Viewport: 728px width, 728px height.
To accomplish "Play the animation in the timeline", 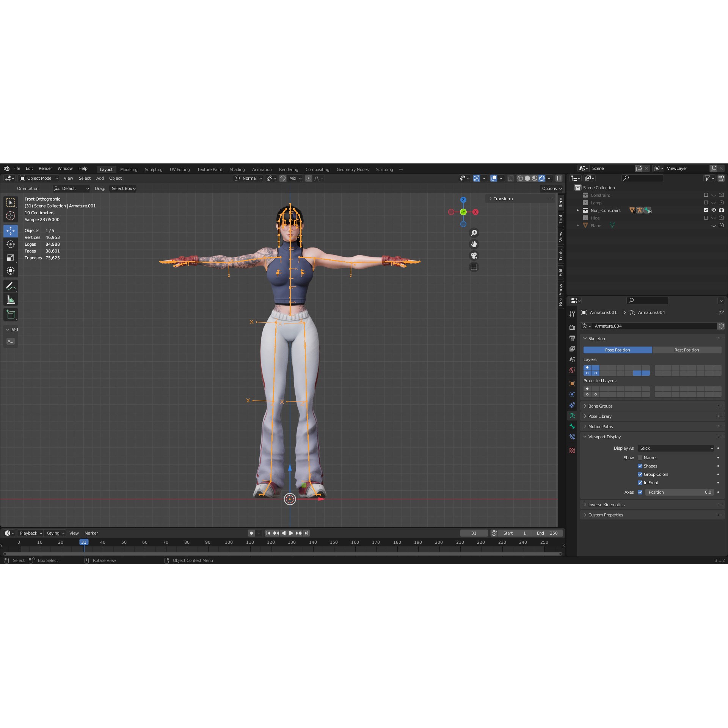I will coord(291,533).
